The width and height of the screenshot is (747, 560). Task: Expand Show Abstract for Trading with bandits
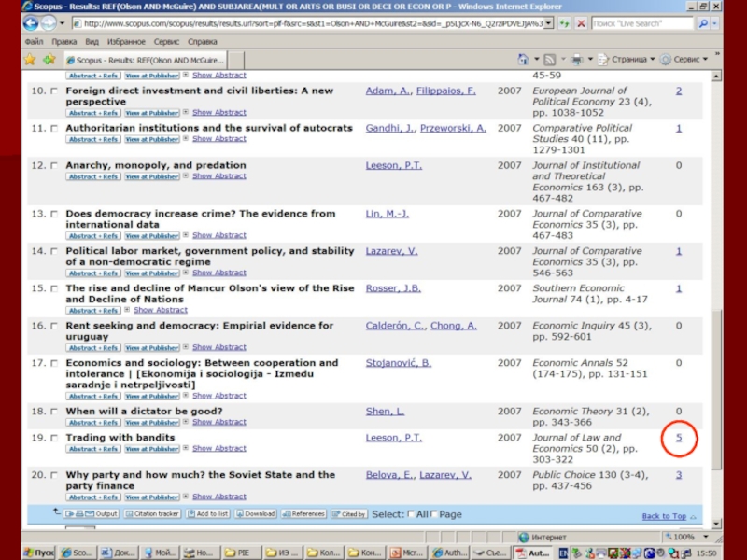[219, 448]
